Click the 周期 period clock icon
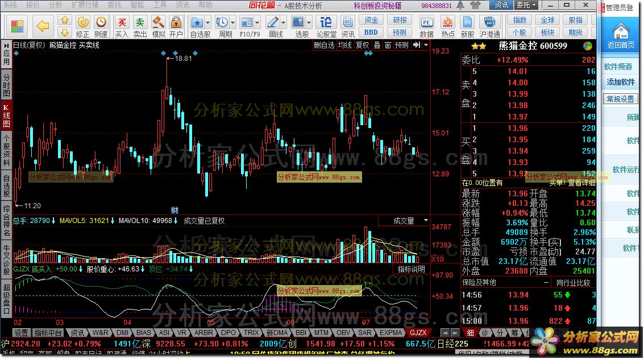This screenshot has height=359, width=644. 222,22
